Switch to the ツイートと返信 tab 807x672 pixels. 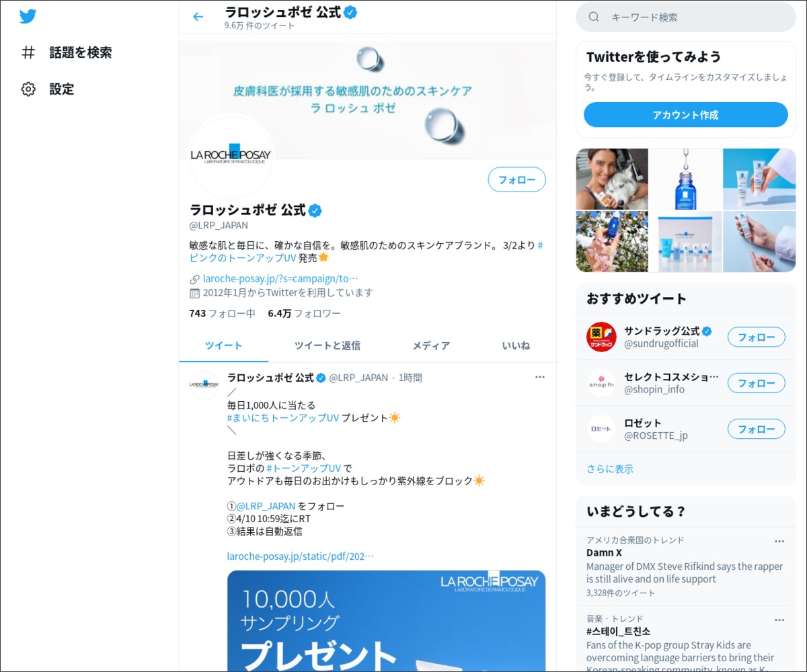(x=328, y=345)
